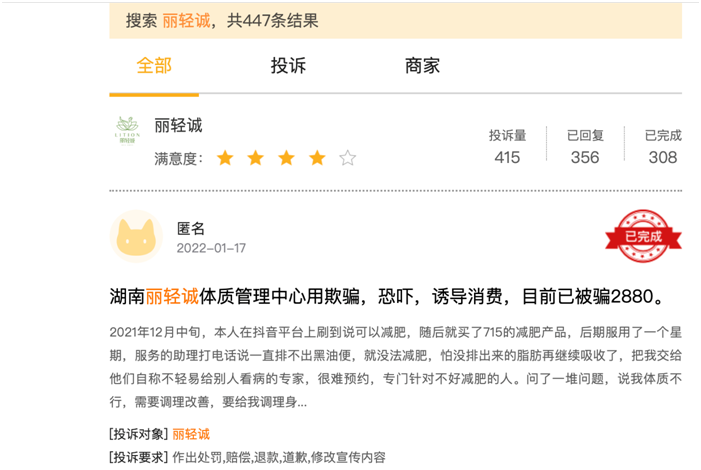The width and height of the screenshot is (701, 470).
Task: Click the third satisfaction star
Action: [287, 158]
